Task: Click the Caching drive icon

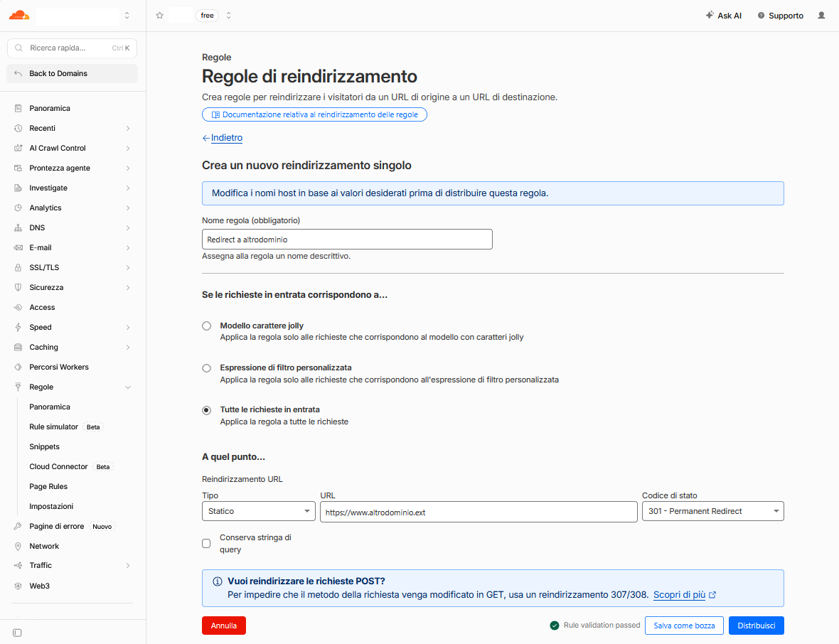Action: click(18, 347)
